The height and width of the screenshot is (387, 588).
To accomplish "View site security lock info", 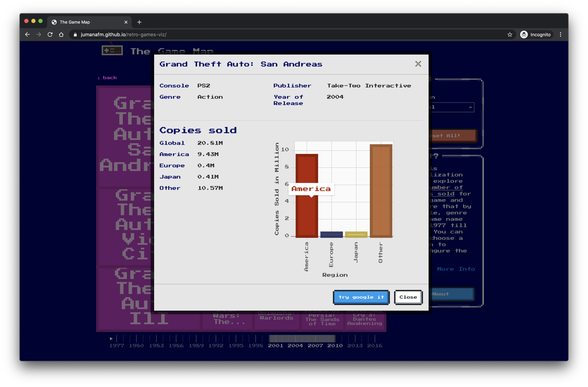I will (75, 35).
